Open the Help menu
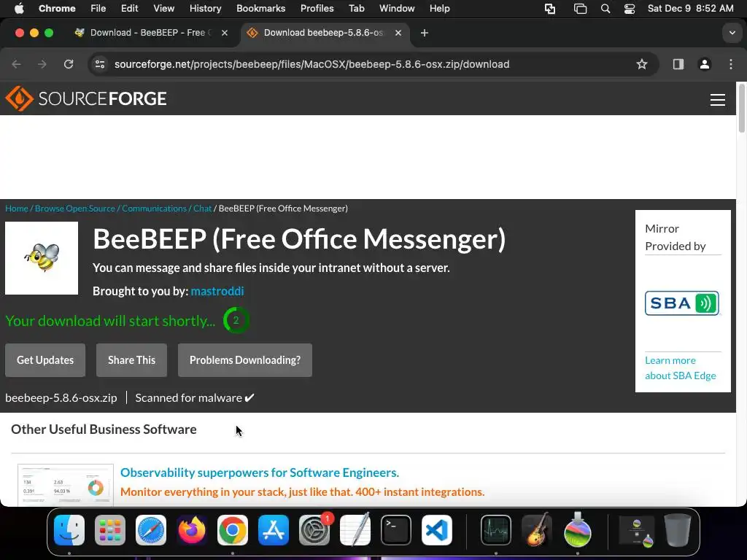Screen dimensions: 747x560 [x=439, y=9]
